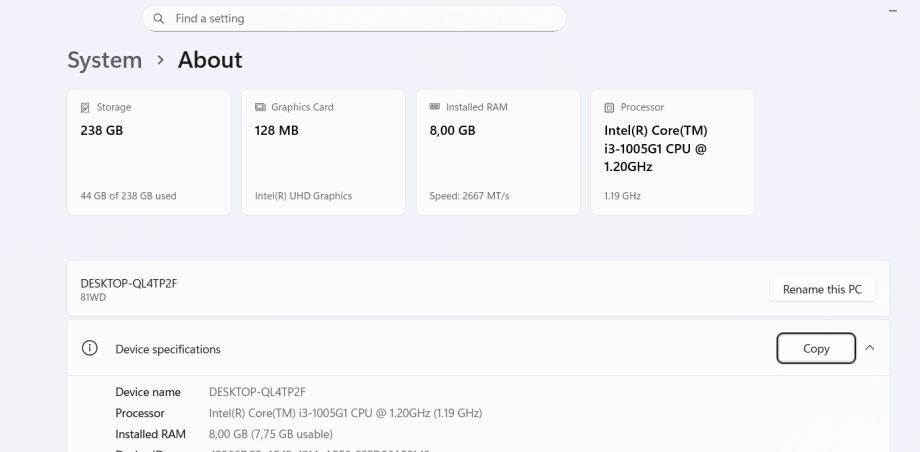Screen dimensions: 920x452
Task: Collapse the Device specifications section chevron
Action: coord(869,348)
